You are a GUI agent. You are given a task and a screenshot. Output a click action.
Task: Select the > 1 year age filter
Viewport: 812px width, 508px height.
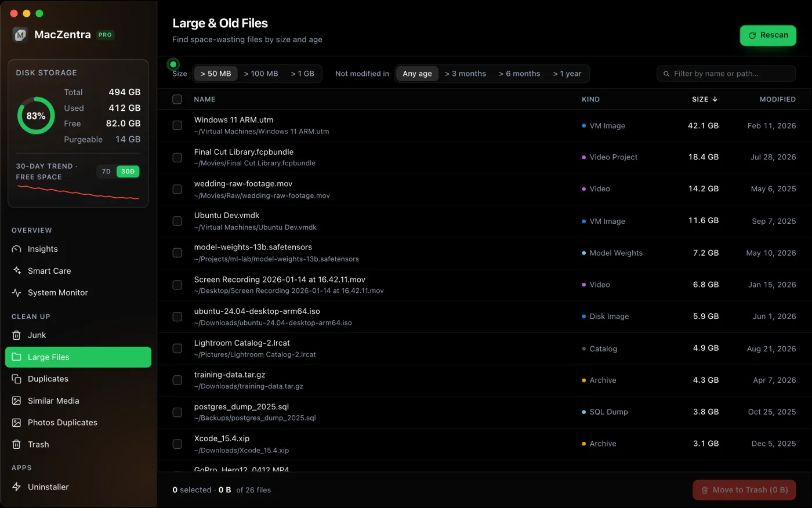[567, 74]
